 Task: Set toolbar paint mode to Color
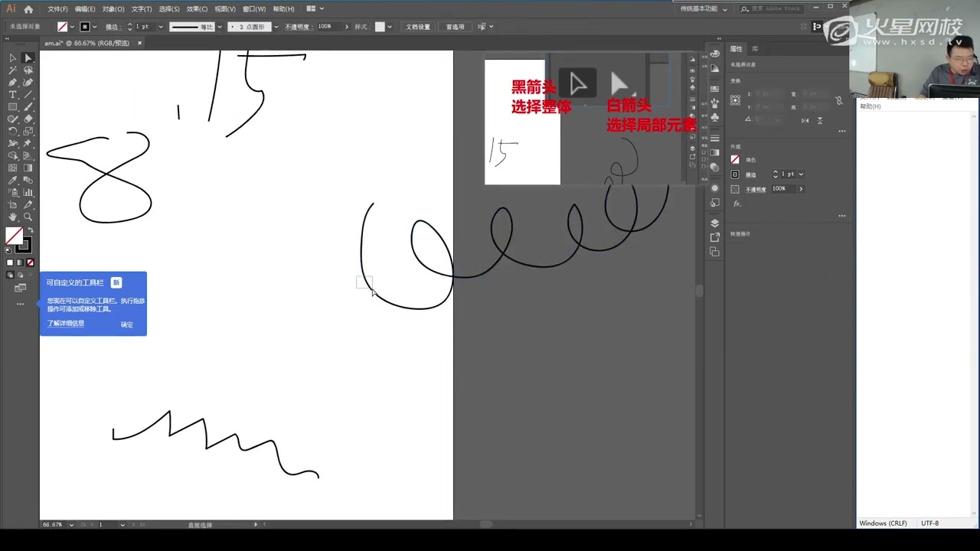(10, 262)
